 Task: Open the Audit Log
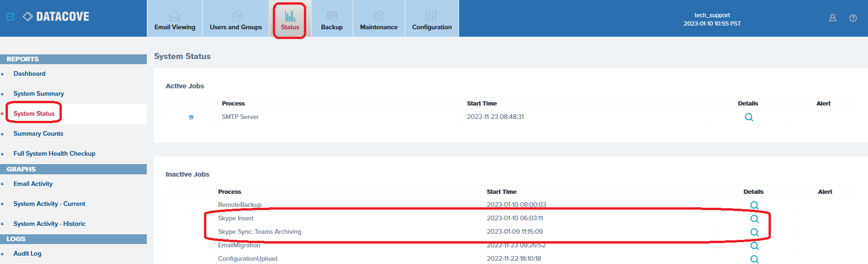(27, 254)
